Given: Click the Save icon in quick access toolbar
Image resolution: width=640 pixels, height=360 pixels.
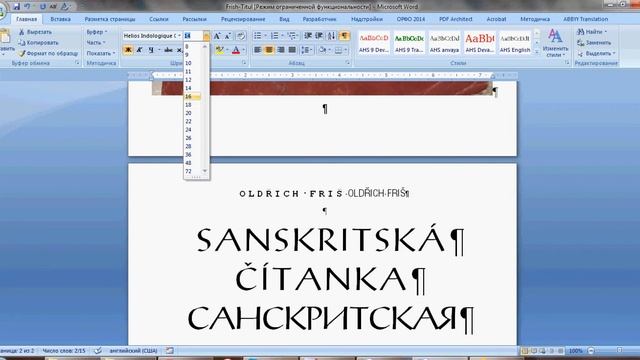Looking at the screenshot, I should [16, 7].
